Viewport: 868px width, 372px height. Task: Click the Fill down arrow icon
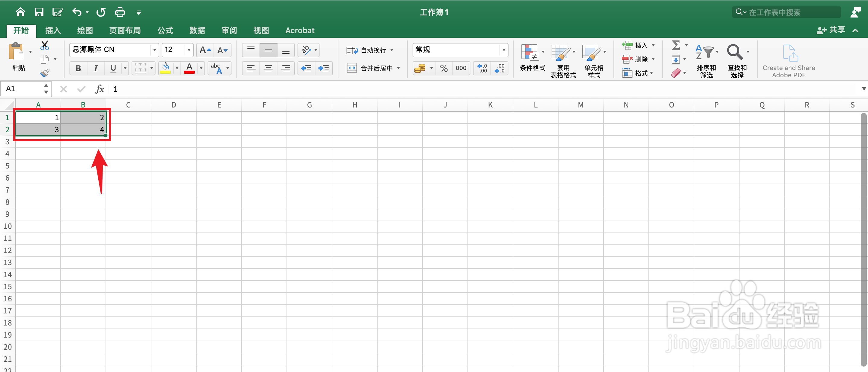676,59
